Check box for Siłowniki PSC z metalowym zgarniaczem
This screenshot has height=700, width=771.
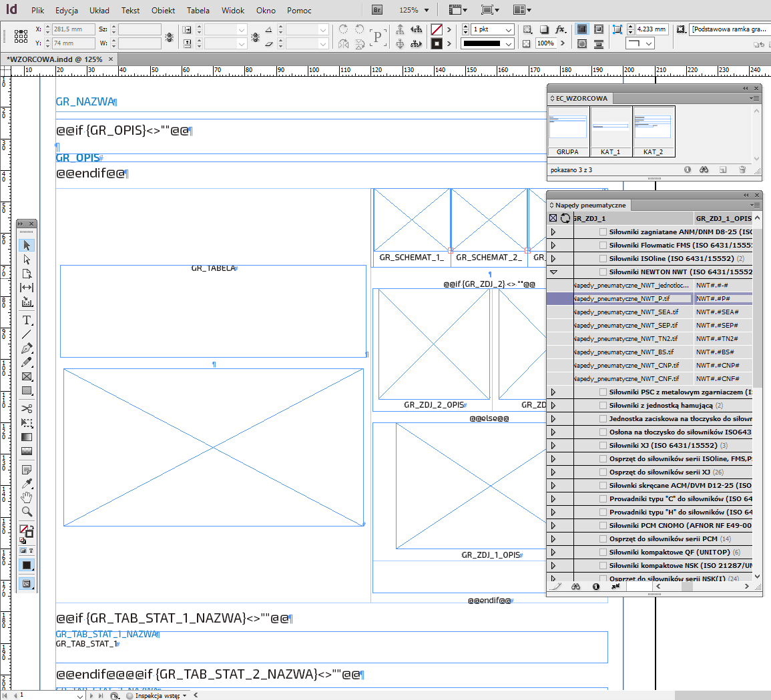click(603, 392)
